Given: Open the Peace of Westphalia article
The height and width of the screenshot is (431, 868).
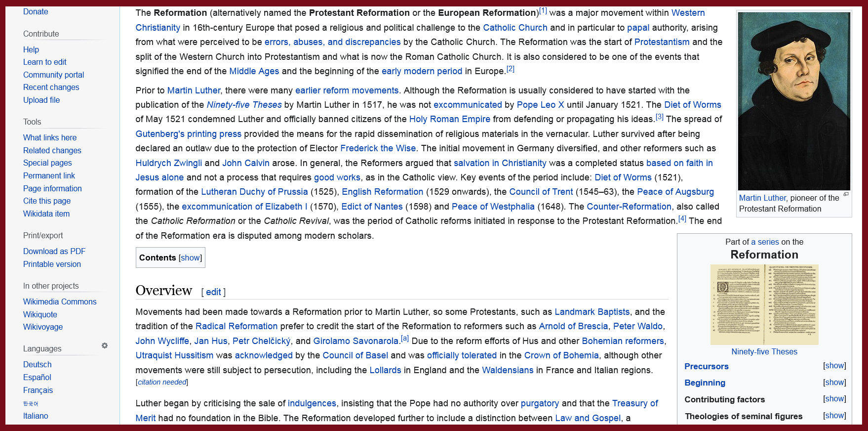Looking at the screenshot, I should [x=493, y=207].
